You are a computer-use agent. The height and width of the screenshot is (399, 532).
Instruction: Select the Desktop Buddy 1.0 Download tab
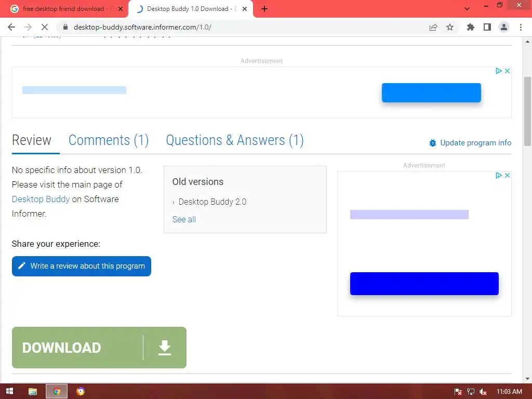point(191,9)
